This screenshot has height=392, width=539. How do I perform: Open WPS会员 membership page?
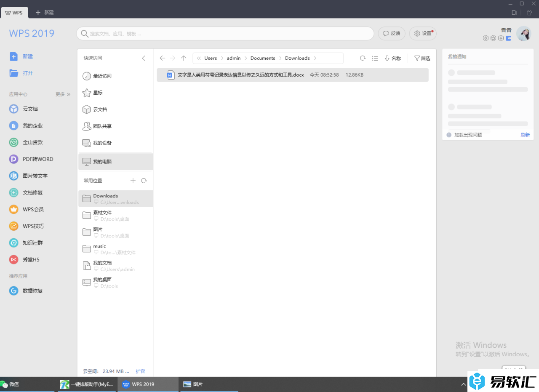27,209
